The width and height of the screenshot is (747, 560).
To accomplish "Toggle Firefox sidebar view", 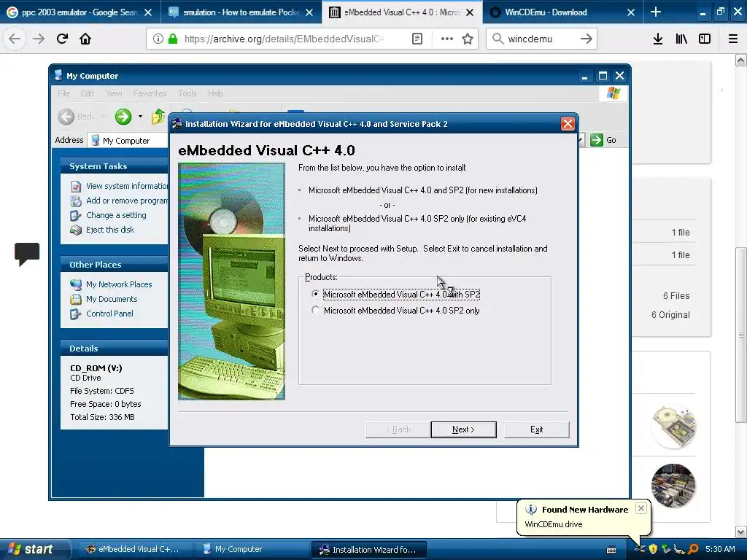I will (705, 39).
